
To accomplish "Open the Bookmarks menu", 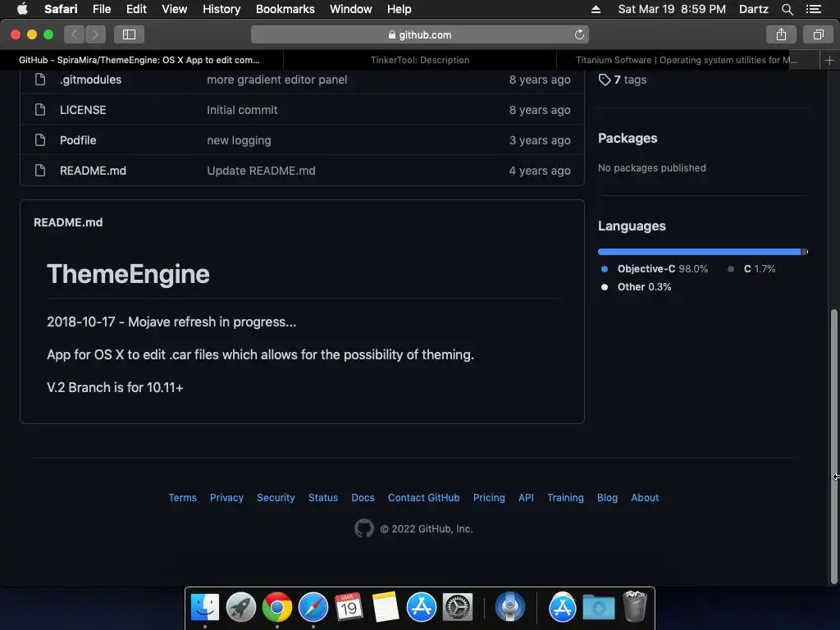I will click(x=285, y=9).
